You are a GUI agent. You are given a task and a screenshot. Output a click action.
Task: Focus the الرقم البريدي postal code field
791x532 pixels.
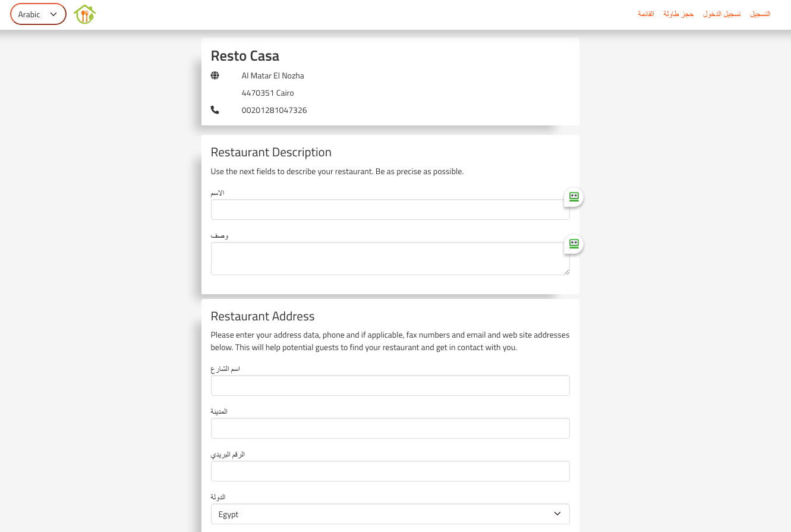click(390, 471)
